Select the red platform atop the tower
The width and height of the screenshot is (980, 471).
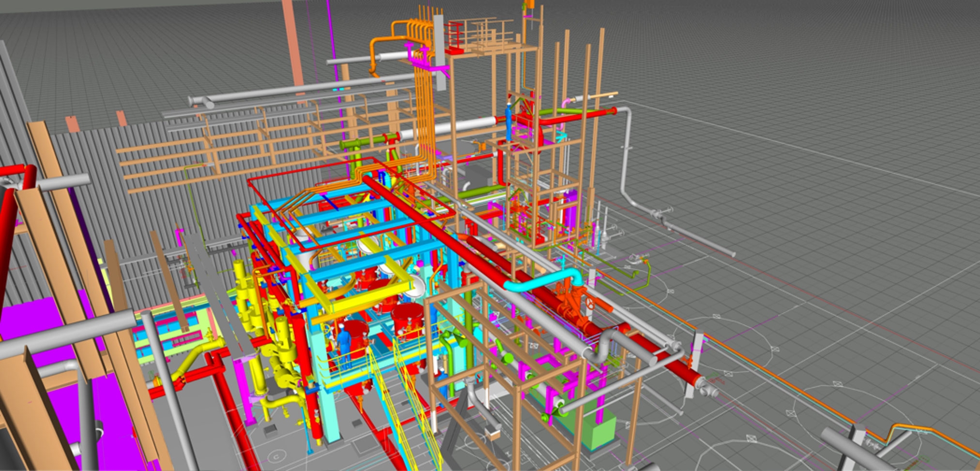point(455,50)
